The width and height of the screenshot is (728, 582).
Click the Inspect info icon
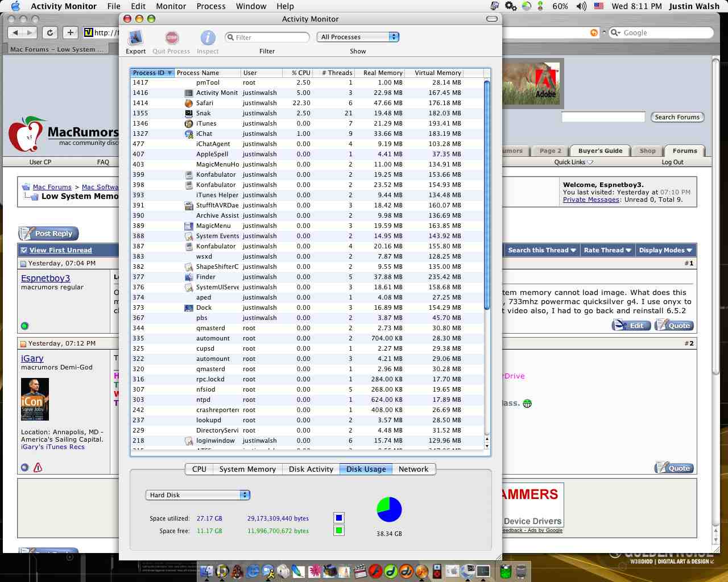[x=208, y=38]
